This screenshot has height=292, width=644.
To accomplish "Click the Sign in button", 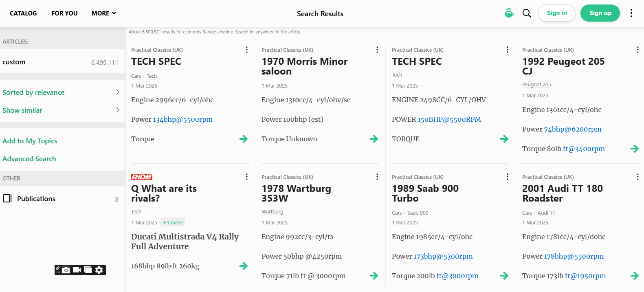I will click(556, 13).
